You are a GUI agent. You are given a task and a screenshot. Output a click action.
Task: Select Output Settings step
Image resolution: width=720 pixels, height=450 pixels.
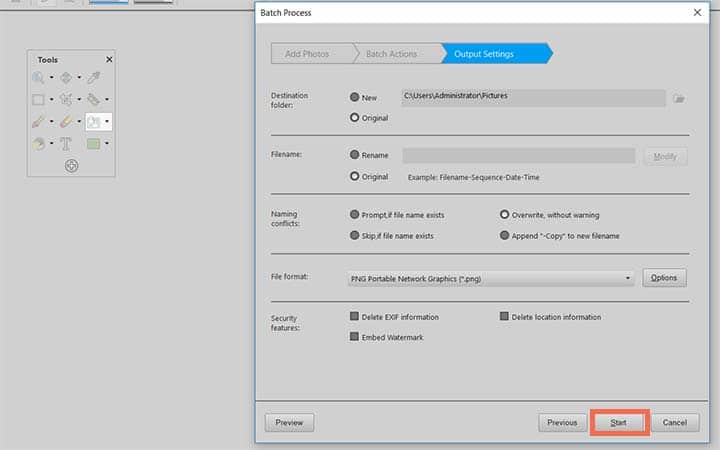[496, 54]
